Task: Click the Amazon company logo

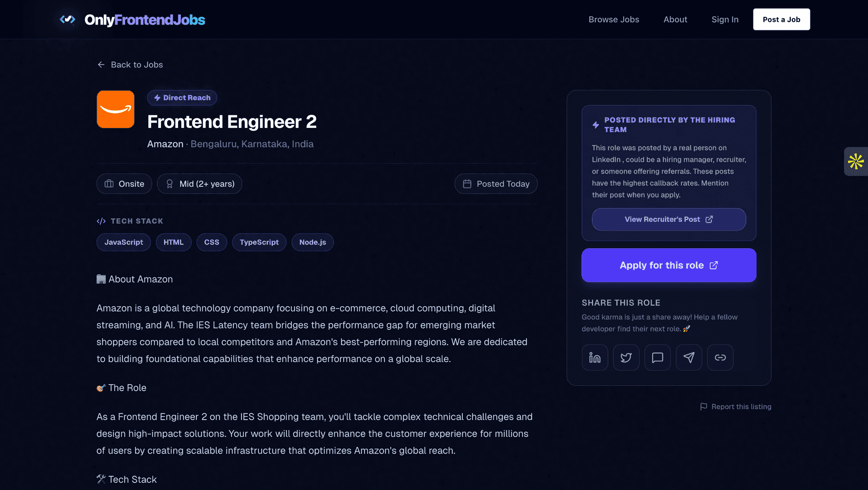Action: click(116, 109)
